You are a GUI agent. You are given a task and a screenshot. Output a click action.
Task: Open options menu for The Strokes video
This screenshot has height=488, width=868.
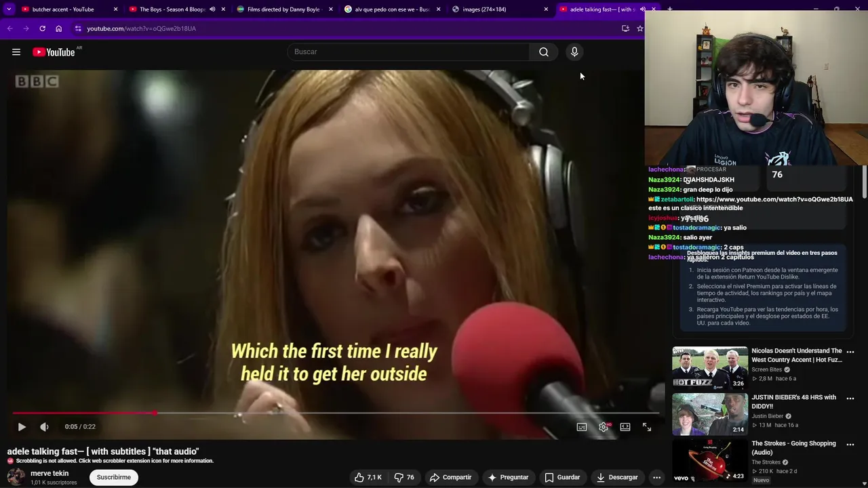(x=850, y=445)
